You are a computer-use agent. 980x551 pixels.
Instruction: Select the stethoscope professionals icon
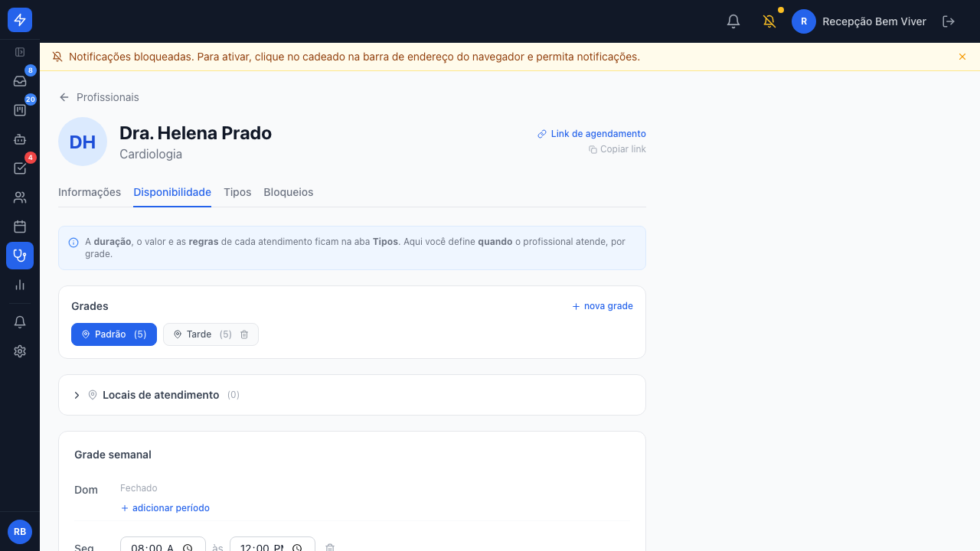pos(20,256)
